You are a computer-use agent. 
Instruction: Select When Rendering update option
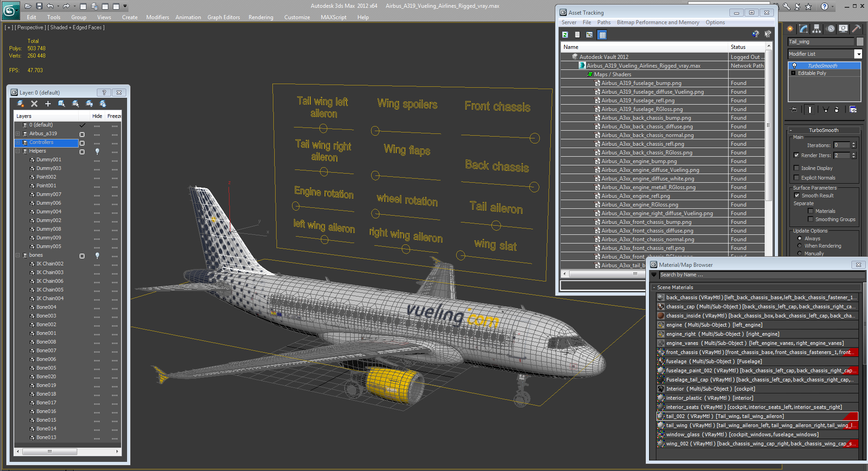(x=799, y=246)
